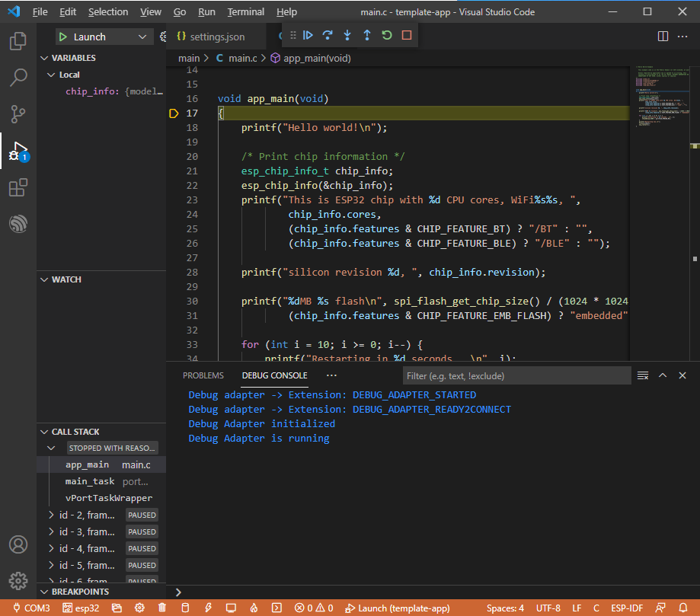The width and height of the screenshot is (700, 616).
Task: Click the esp32 target in status bar
Action: (81, 608)
